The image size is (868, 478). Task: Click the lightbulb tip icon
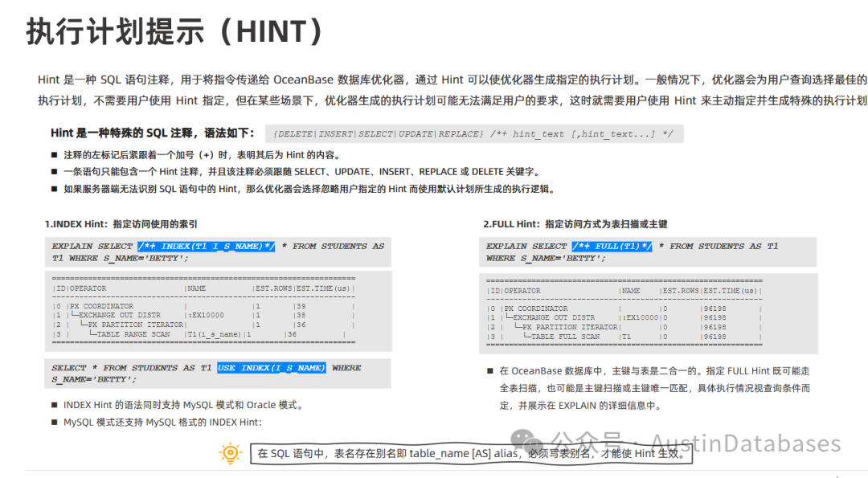click(231, 454)
